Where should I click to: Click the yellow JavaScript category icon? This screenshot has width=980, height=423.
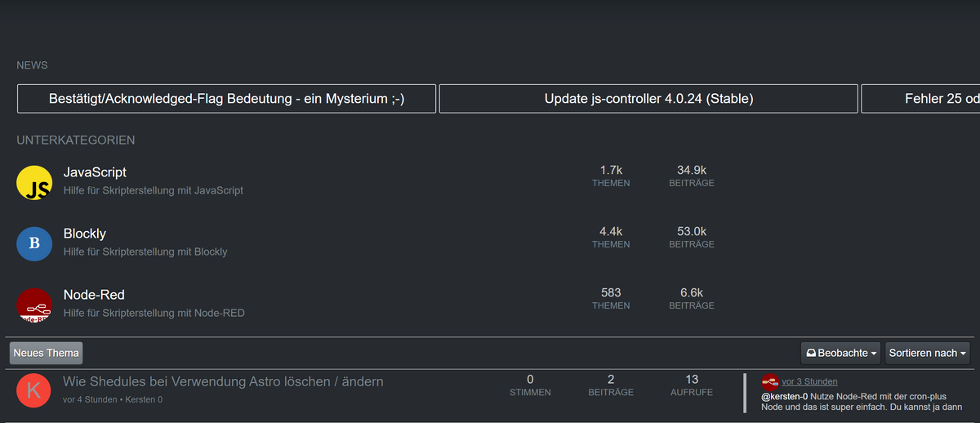[34, 181]
